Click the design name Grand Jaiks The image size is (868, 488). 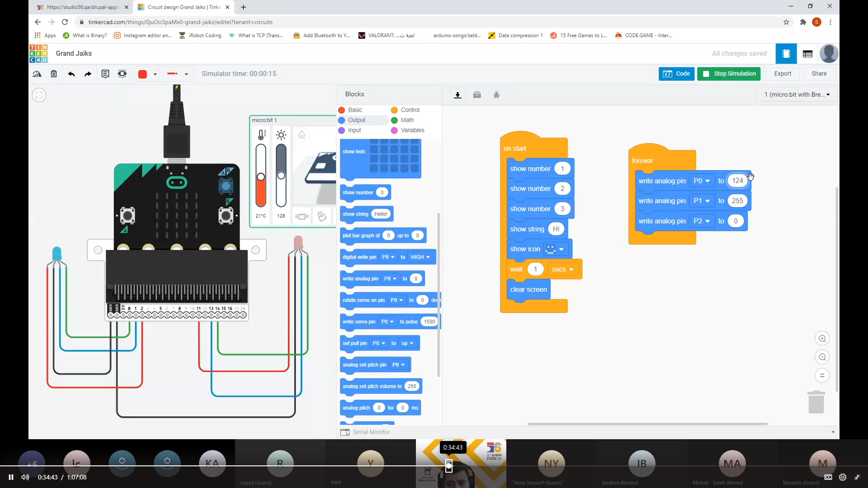pyautogui.click(x=74, y=53)
